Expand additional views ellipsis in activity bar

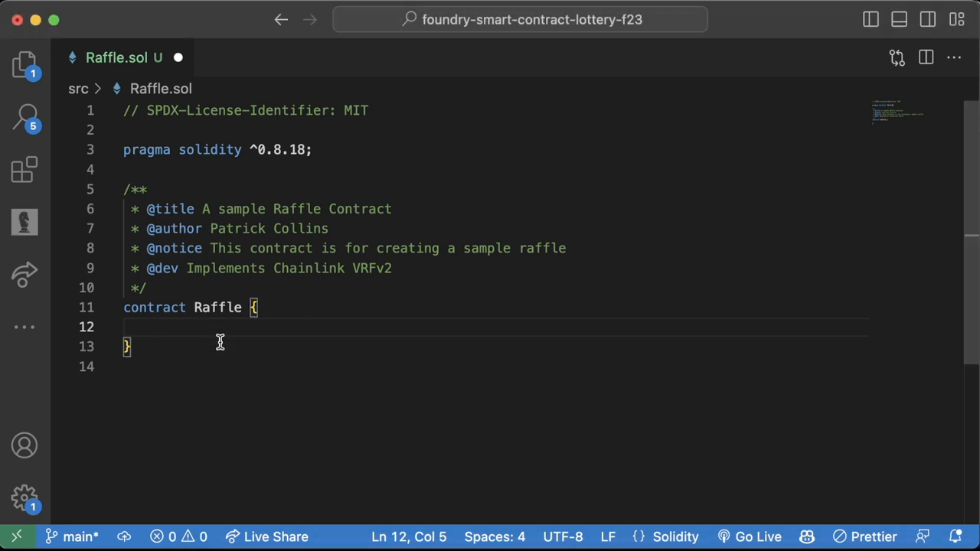[24, 327]
